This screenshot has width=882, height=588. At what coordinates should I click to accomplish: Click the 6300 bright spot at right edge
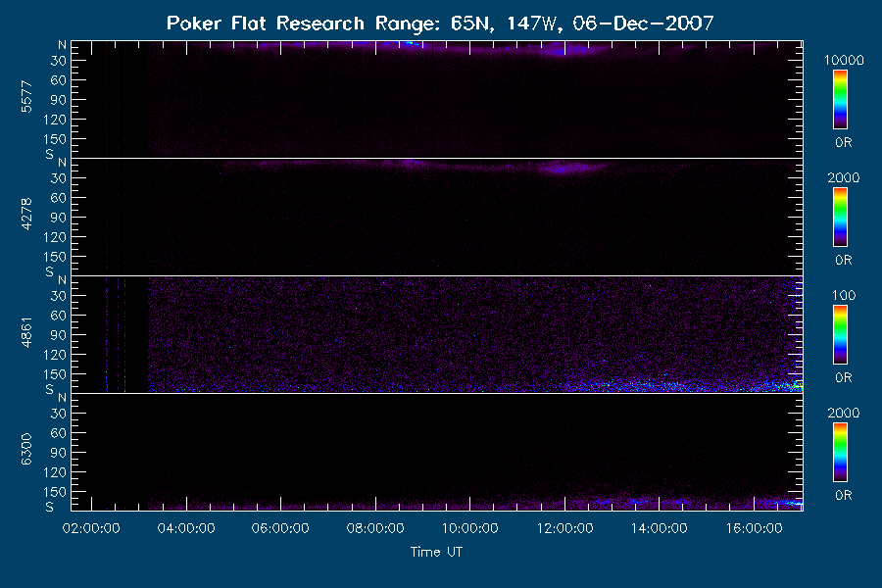pos(788,503)
